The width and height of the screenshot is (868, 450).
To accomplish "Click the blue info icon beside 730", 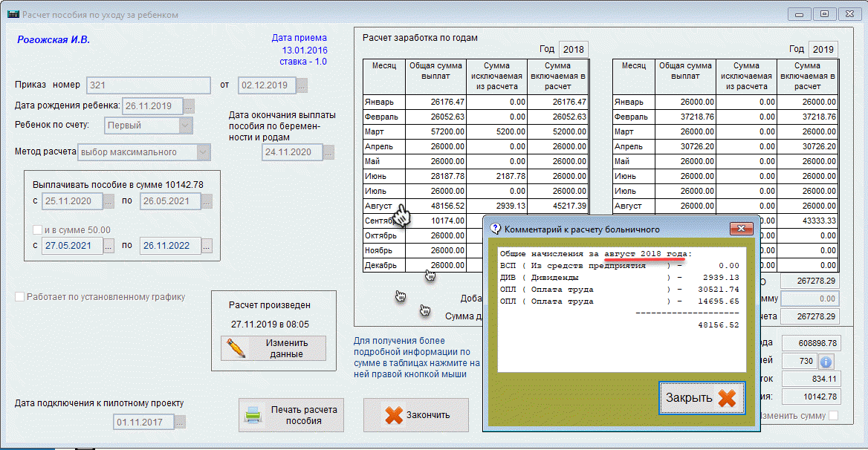I will (826, 362).
